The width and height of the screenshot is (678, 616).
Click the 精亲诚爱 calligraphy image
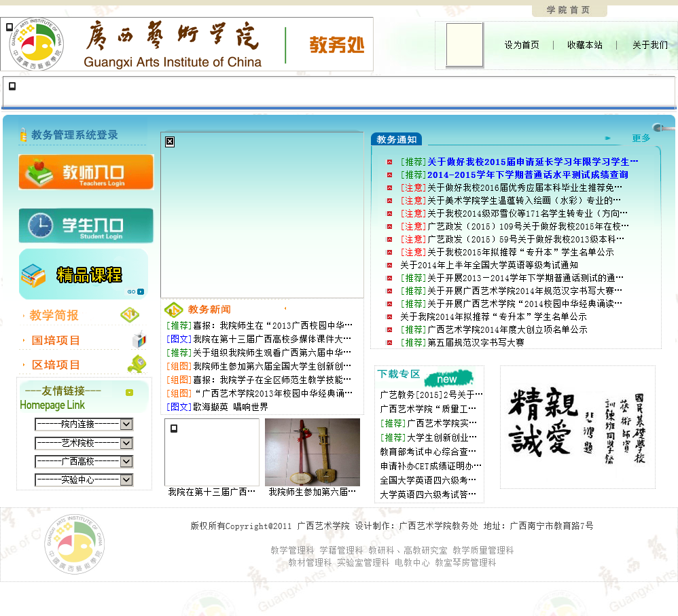point(577,427)
